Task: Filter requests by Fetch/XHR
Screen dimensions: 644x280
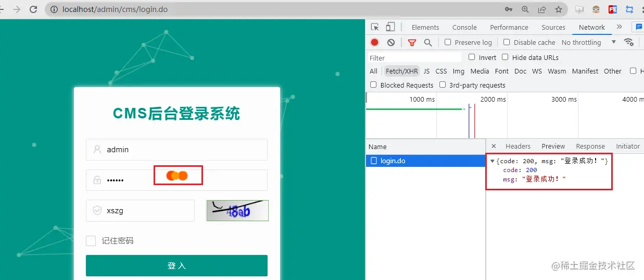Action: (x=401, y=71)
